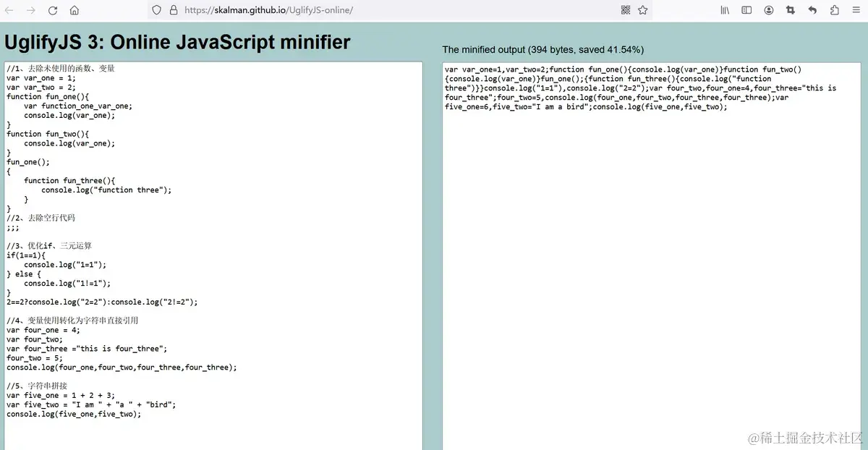Toggle the sidebar view

click(746, 10)
